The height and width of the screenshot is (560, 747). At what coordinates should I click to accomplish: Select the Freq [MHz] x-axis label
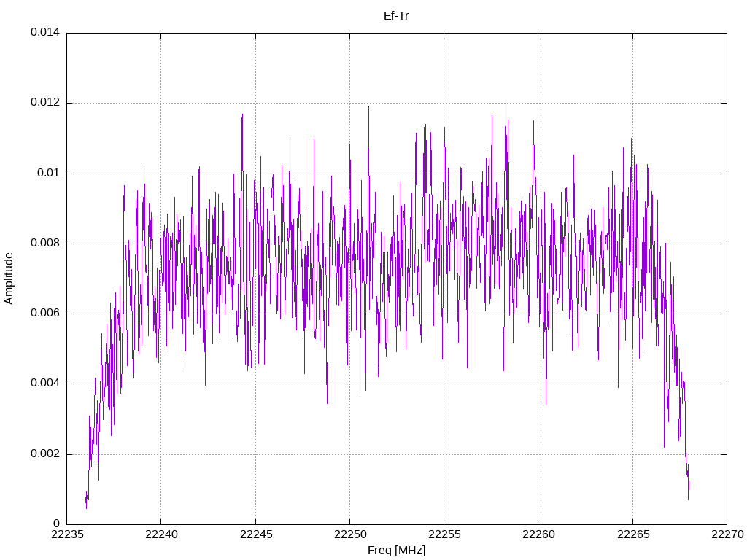point(396,550)
